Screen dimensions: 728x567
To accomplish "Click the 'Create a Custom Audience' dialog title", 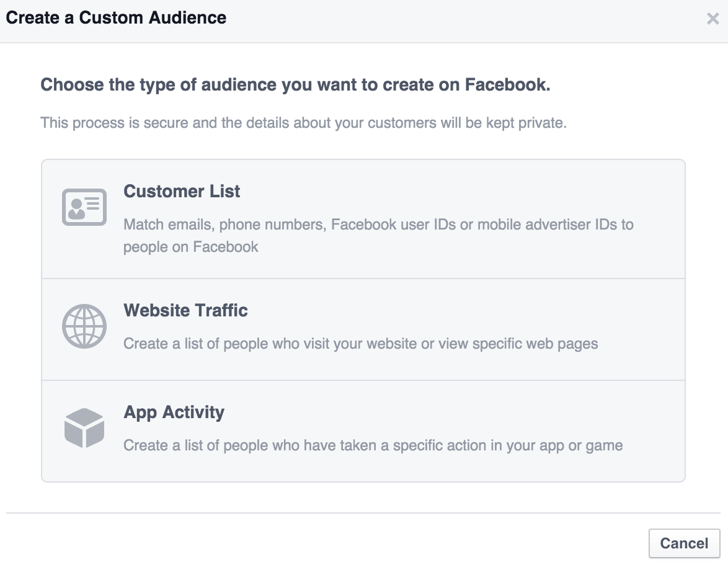I will coord(116,17).
